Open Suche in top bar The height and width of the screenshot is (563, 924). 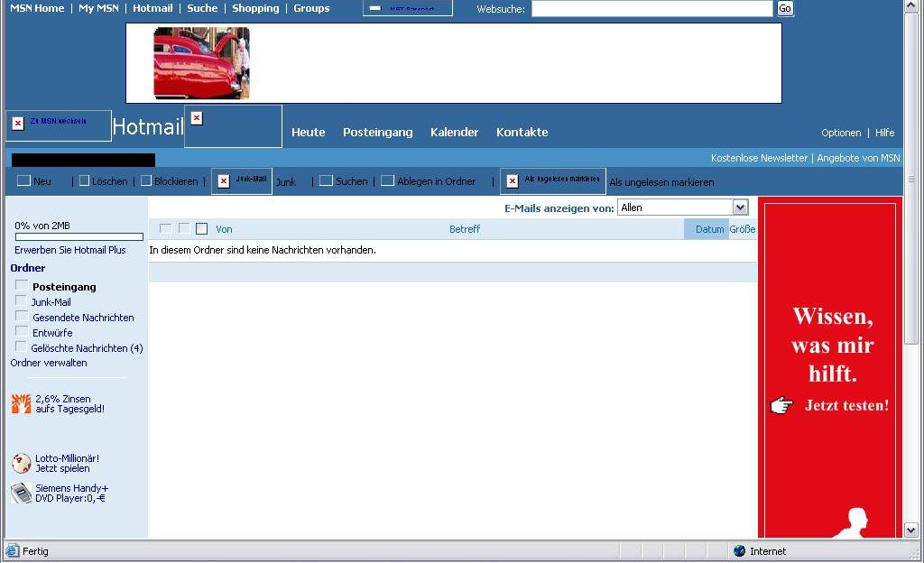coord(202,8)
